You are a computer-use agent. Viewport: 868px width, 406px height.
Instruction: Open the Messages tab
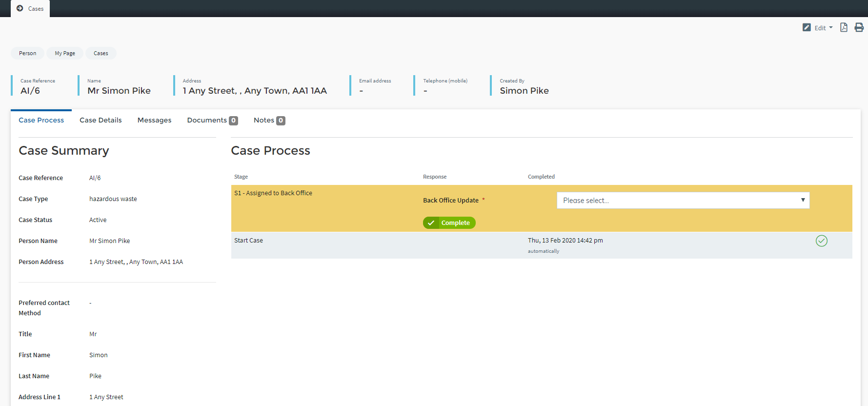154,120
